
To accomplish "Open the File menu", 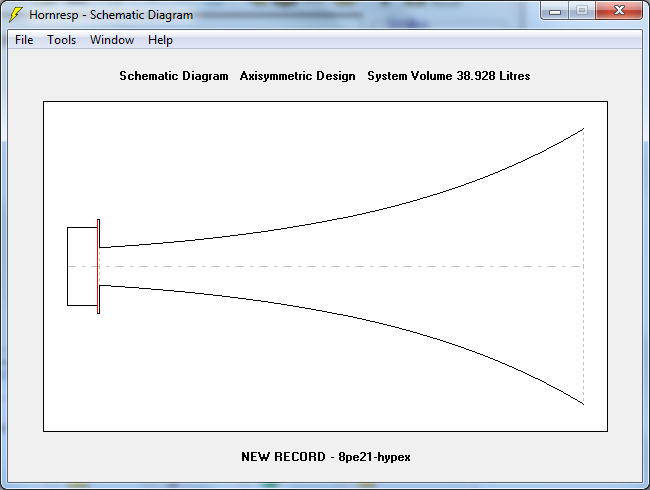I will (x=24, y=40).
